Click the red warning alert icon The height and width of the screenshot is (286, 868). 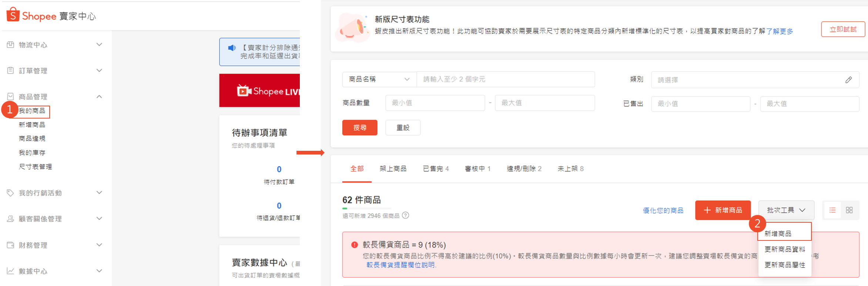click(354, 245)
